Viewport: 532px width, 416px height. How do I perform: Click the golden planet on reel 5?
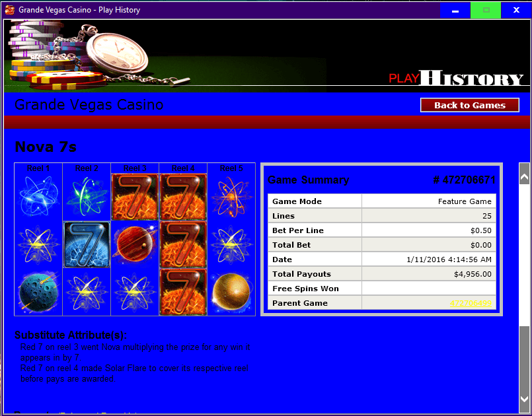point(231,292)
